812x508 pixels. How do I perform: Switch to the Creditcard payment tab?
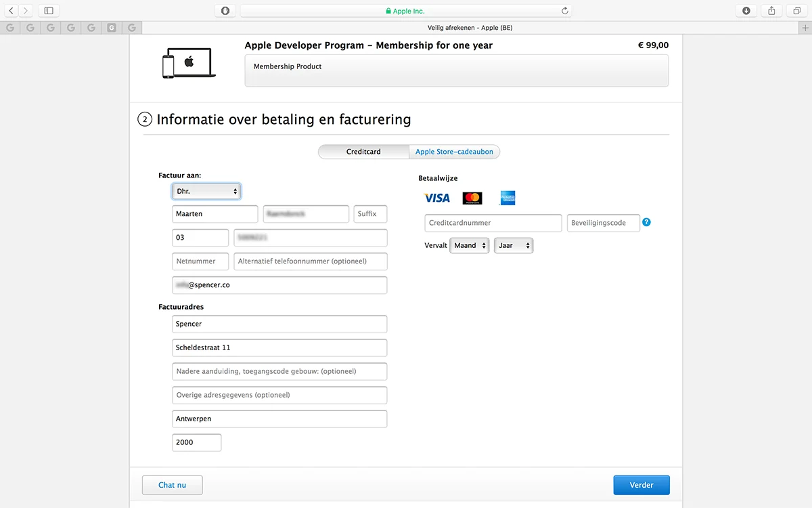point(363,152)
